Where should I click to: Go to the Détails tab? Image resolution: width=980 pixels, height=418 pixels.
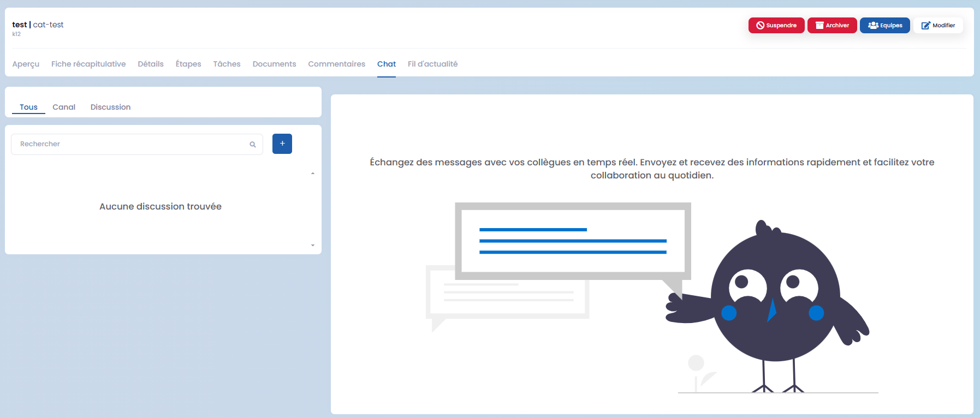click(x=151, y=64)
